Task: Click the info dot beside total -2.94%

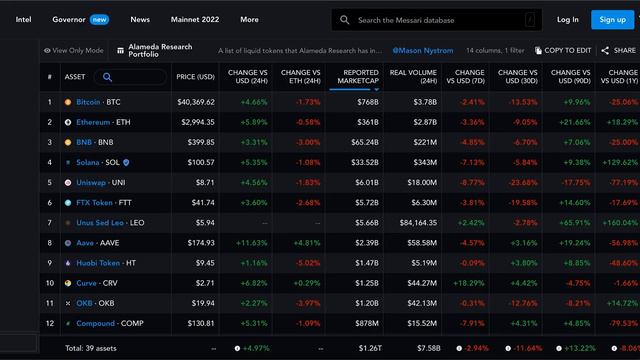Action: pyautogui.click(x=459, y=348)
